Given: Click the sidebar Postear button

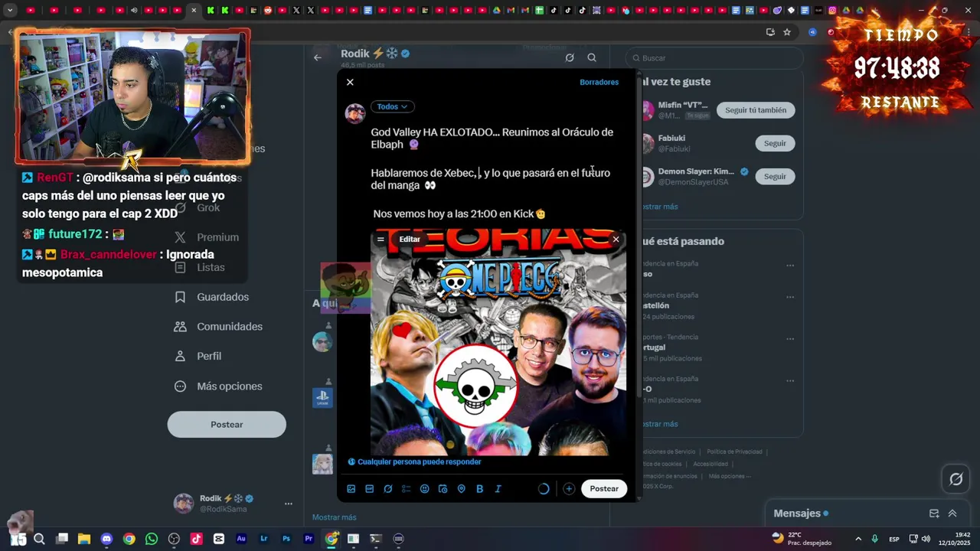Looking at the screenshot, I should point(227,425).
